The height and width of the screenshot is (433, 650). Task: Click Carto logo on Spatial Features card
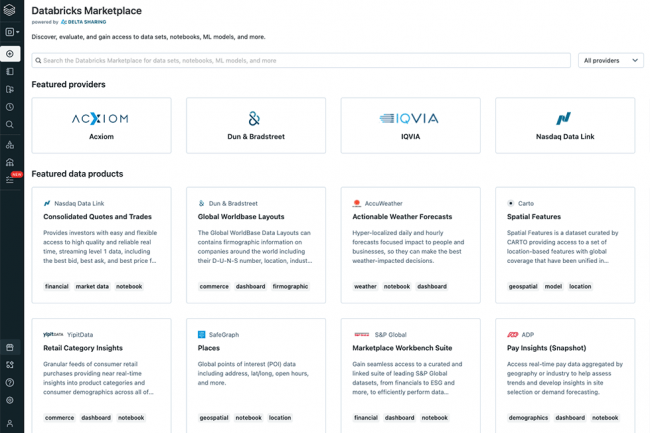click(x=511, y=203)
